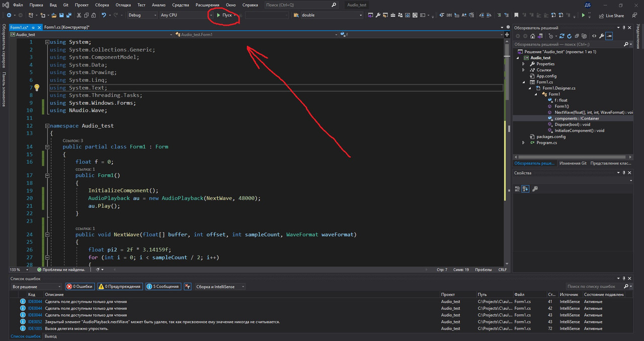
Task: Expand the Properties node in Solution Explorer
Action: coord(523,64)
